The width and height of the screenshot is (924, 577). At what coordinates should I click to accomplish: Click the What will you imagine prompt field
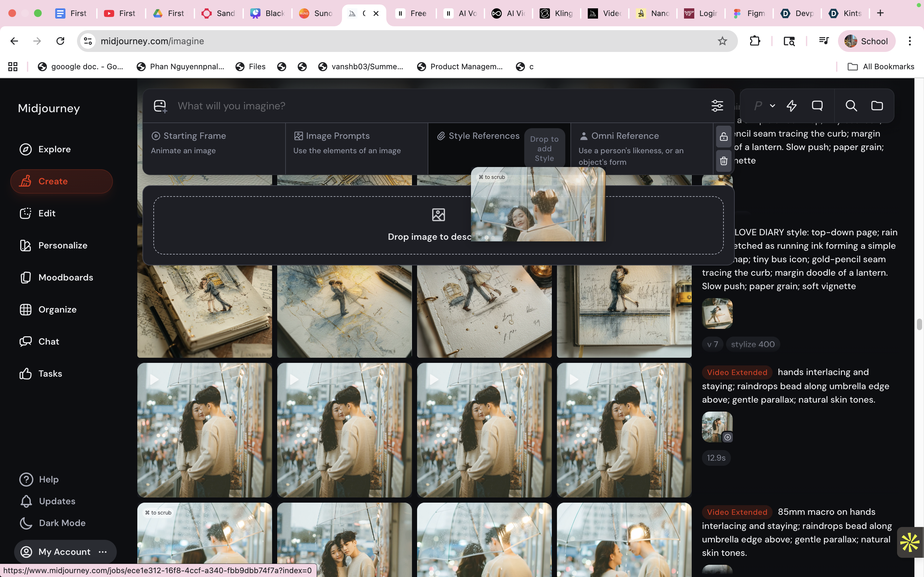click(439, 106)
